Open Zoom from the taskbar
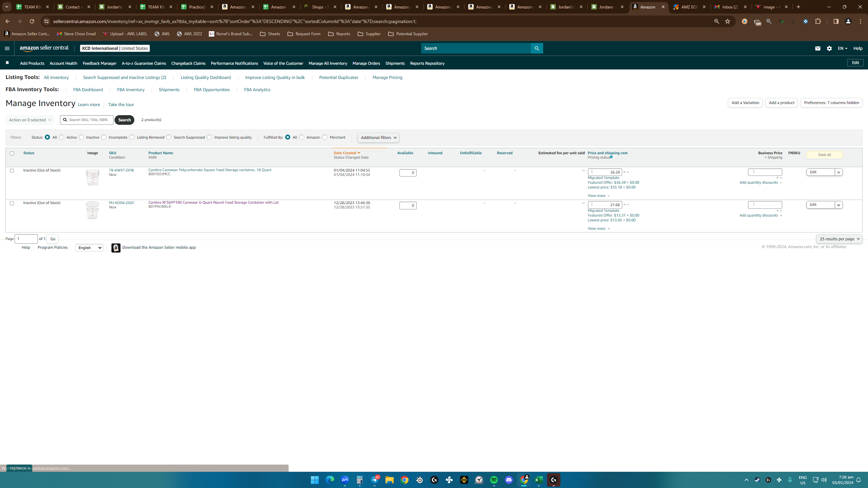The height and width of the screenshot is (488, 868). tap(345, 480)
